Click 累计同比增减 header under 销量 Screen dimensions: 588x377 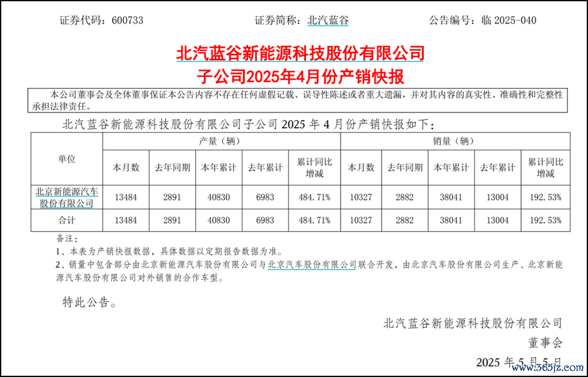pos(546,168)
